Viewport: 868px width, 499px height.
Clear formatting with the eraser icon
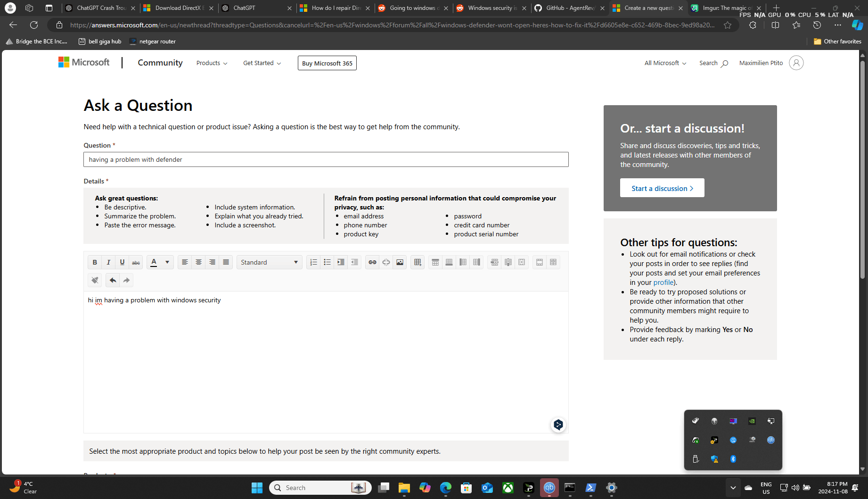[x=95, y=280]
